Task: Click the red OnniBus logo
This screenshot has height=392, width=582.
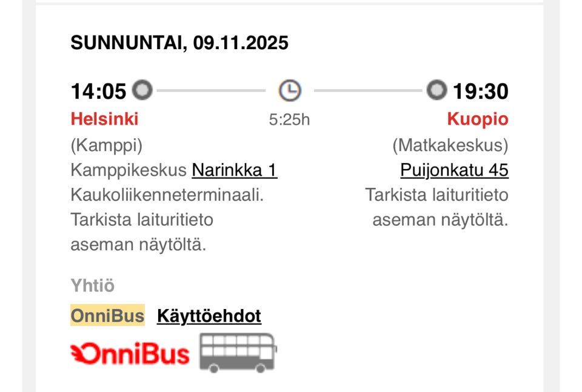Action: click(130, 354)
